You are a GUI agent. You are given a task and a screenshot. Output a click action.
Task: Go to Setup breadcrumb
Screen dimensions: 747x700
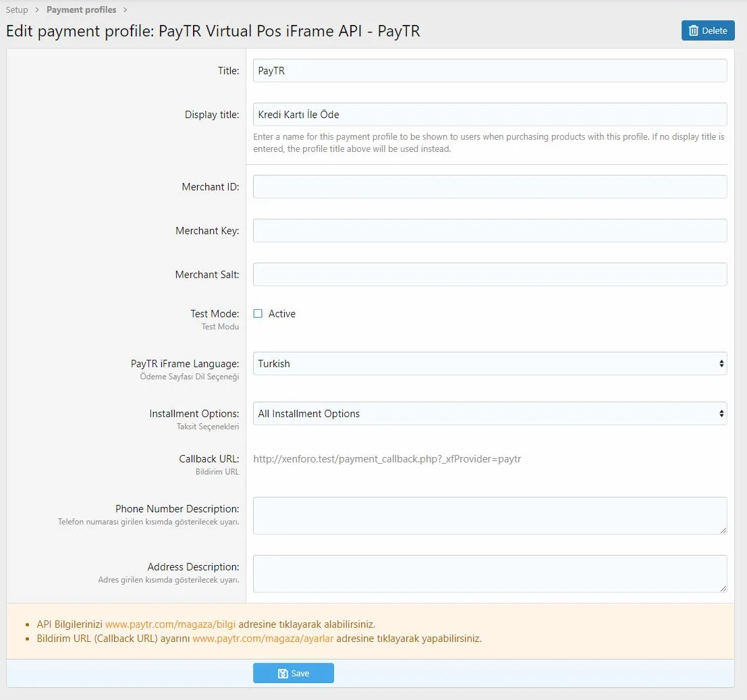(x=17, y=9)
